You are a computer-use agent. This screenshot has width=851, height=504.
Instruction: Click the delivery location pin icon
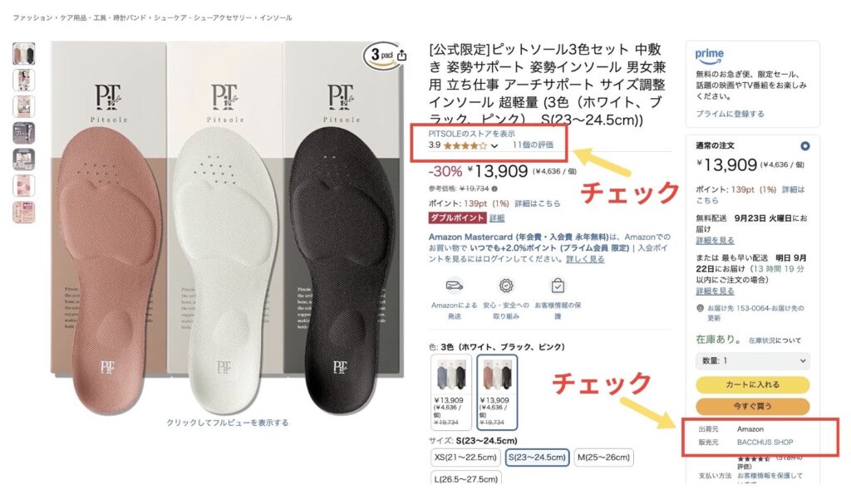pyautogui.click(x=700, y=308)
